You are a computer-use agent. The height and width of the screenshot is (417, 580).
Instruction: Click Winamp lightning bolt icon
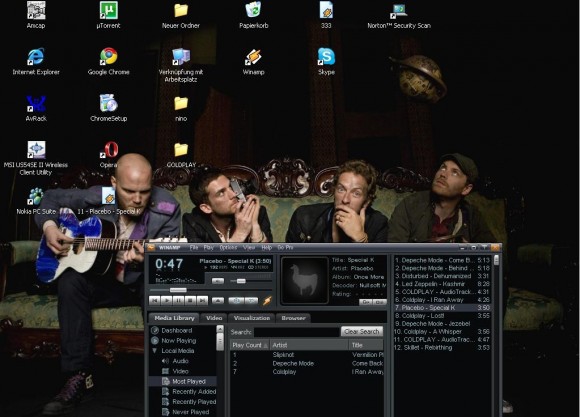pos(267,301)
